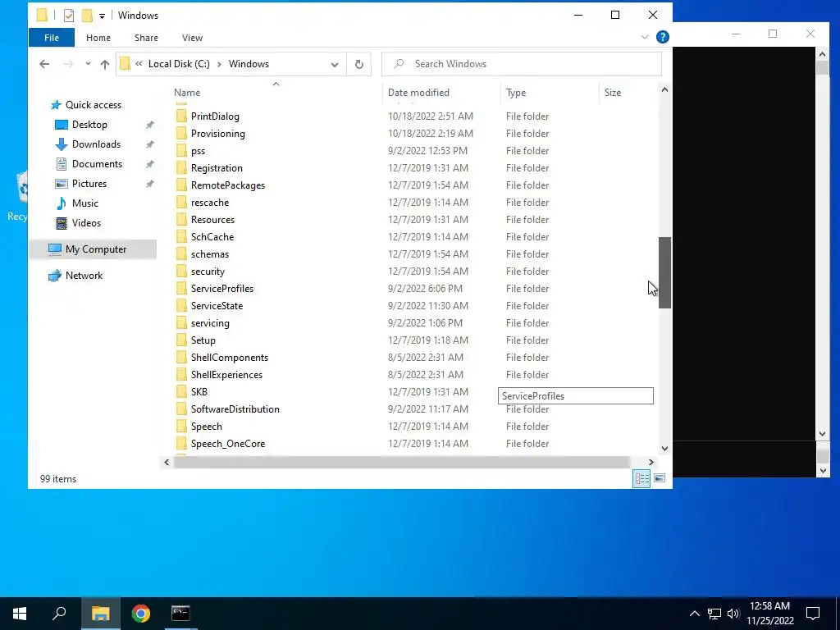This screenshot has width=840, height=630.
Task: Select the ShellExperiences folder
Action: click(x=226, y=375)
